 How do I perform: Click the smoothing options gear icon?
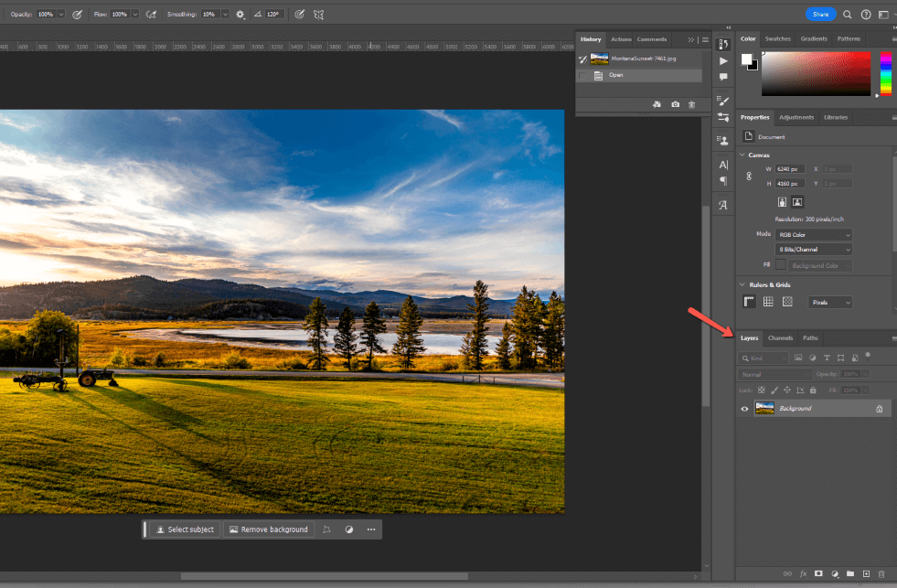point(240,15)
